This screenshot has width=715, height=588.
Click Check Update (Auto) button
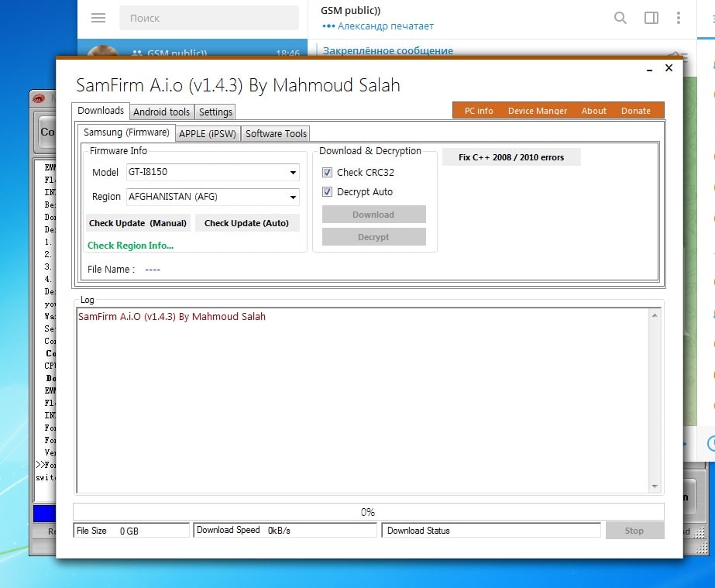246,223
